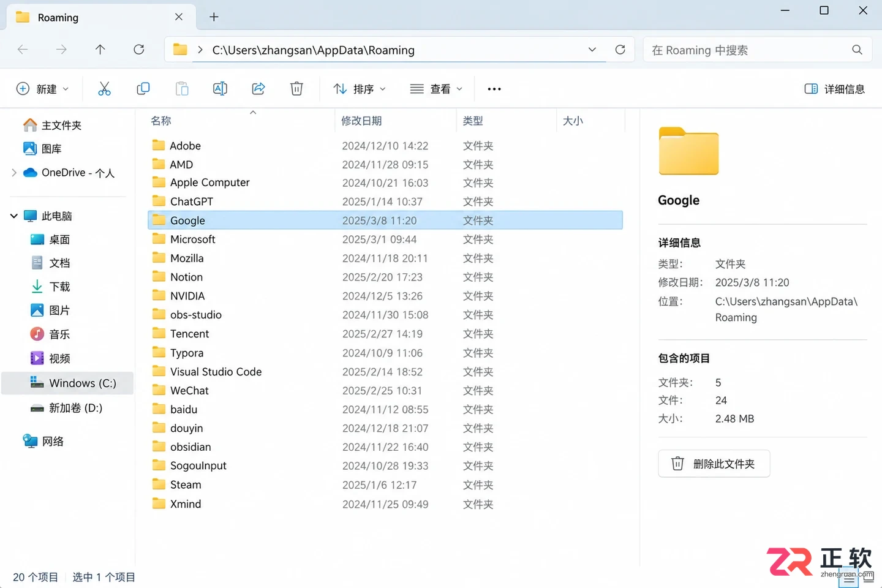The height and width of the screenshot is (588, 882).
Task: Click the search magnifier icon
Action: coord(857,50)
